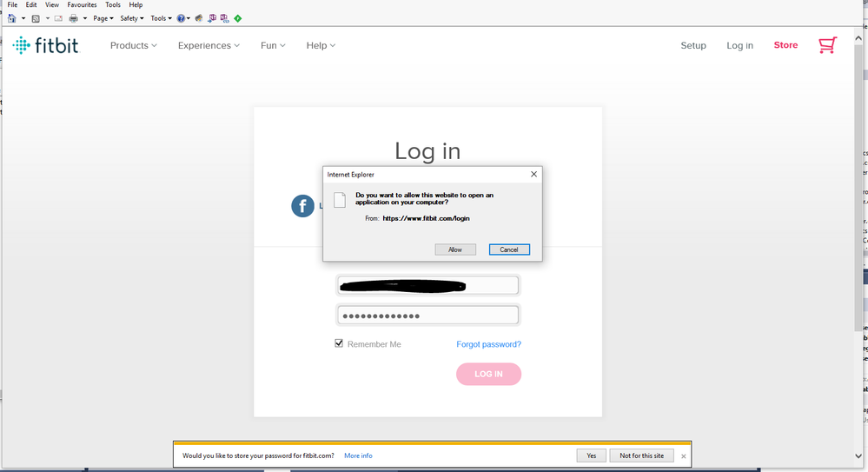This screenshot has width=868, height=472.
Task: Click the Print icon
Action: click(73, 18)
